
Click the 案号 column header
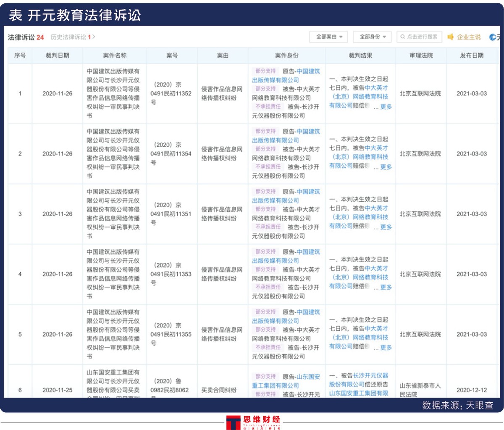tap(172, 55)
